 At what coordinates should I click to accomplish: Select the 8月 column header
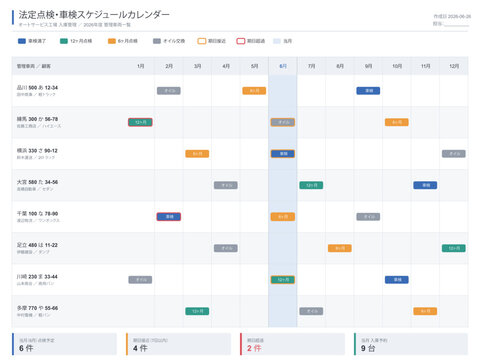(340, 66)
